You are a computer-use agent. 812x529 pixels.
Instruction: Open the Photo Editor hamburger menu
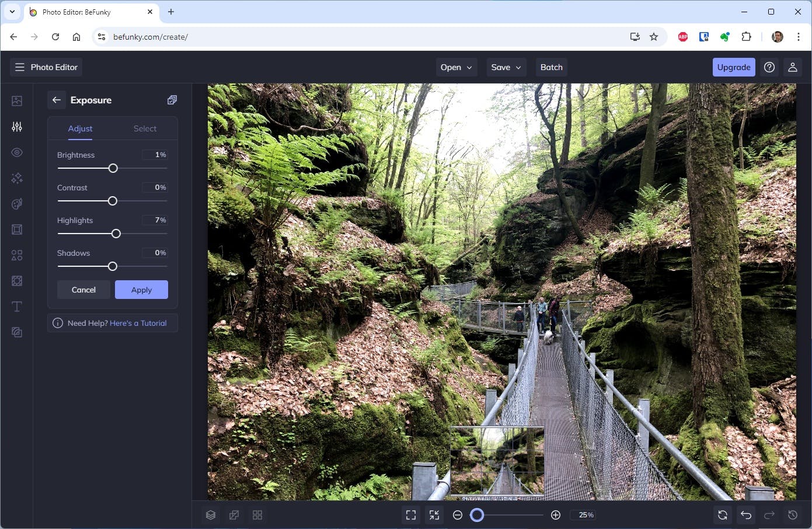pyautogui.click(x=20, y=67)
